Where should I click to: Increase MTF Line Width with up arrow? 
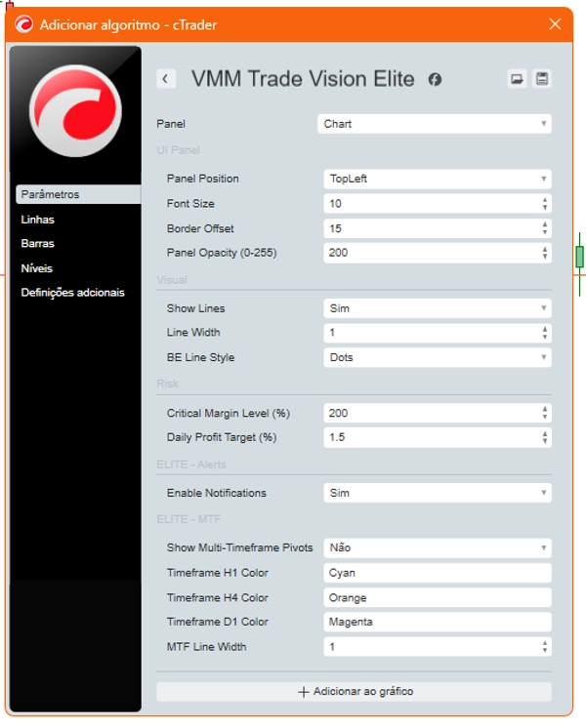[x=545, y=643]
